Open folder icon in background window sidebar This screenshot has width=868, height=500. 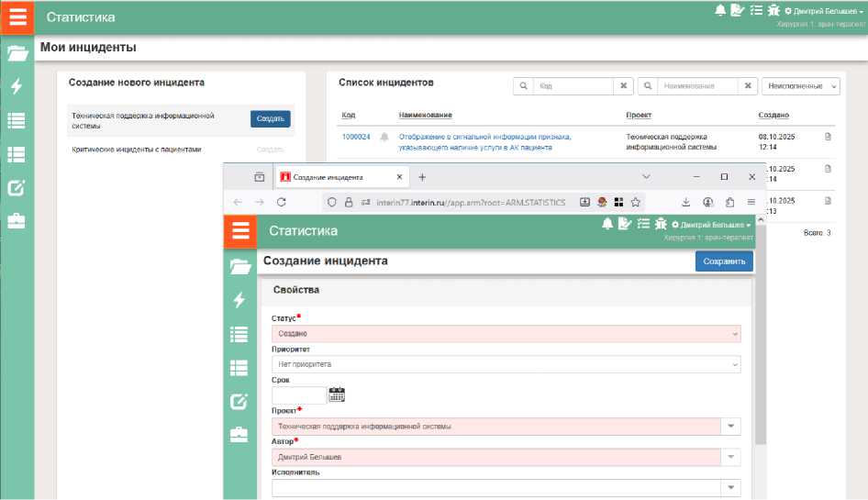pyautogui.click(x=17, y=53)
